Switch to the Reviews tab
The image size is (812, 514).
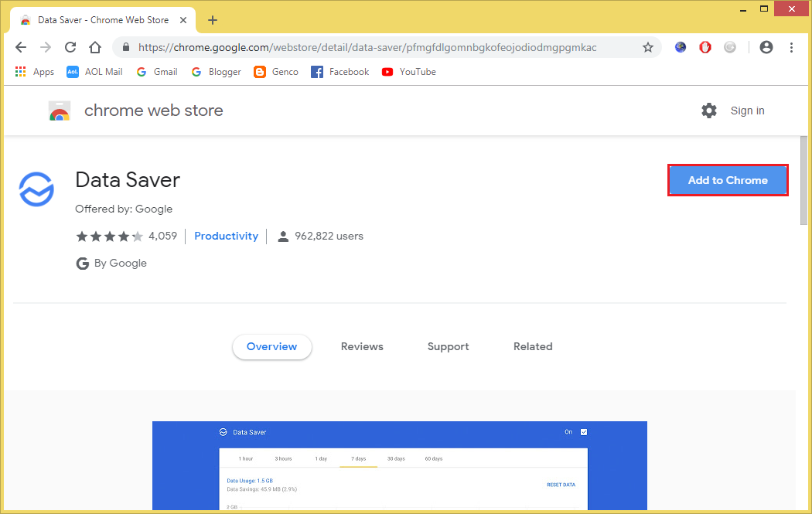click(x=362, y=347)
